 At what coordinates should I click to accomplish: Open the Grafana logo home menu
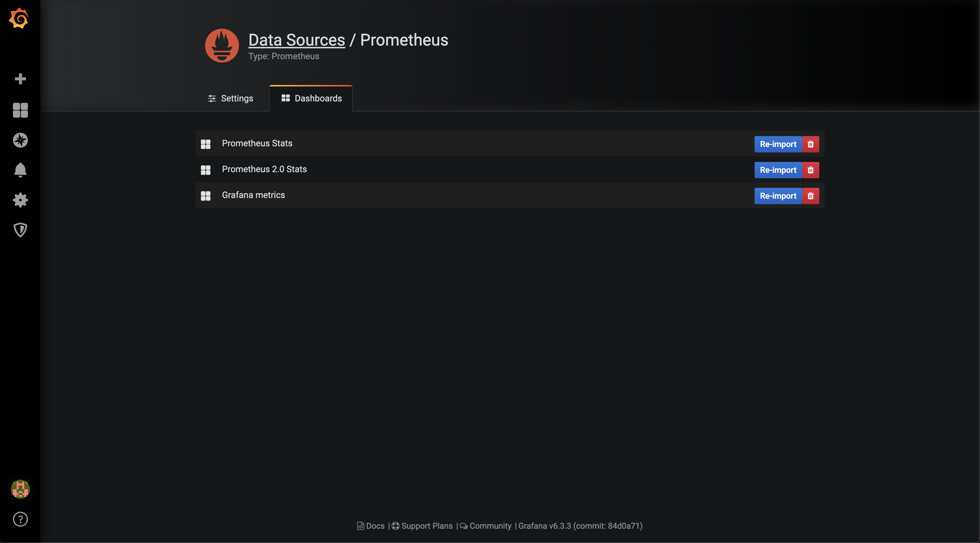(x=19, y=18)
